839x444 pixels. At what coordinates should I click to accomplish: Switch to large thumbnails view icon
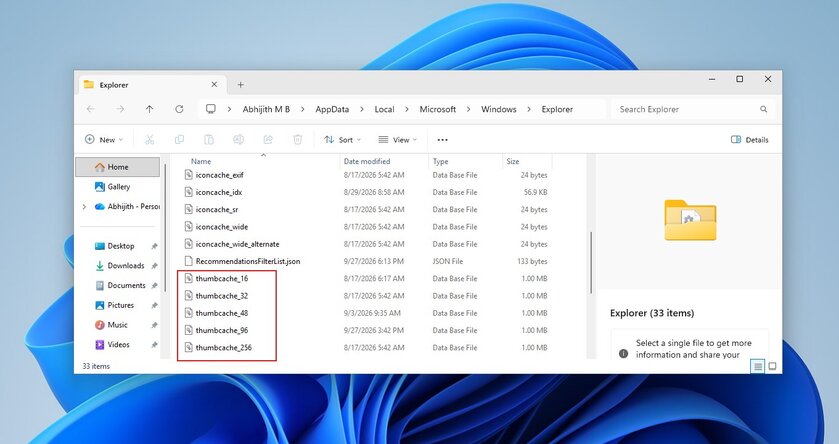point(772,366)
